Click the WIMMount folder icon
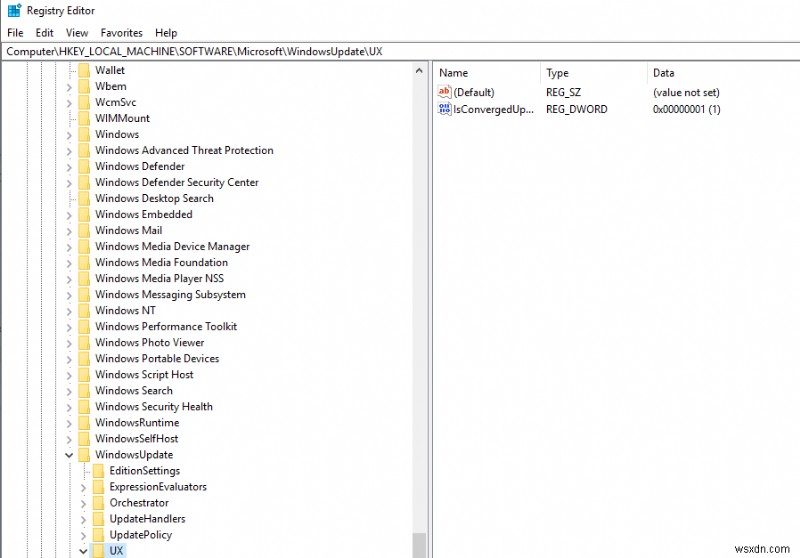The width and height of the screenshot is (800, 558). pos(84,118)
